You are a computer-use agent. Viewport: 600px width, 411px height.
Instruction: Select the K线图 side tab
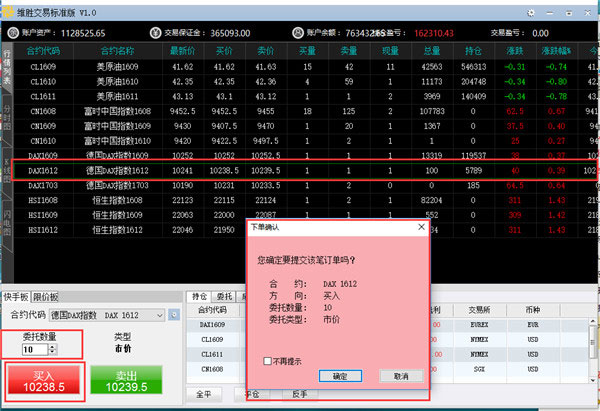pyautogui.click(x=7, y=170)
